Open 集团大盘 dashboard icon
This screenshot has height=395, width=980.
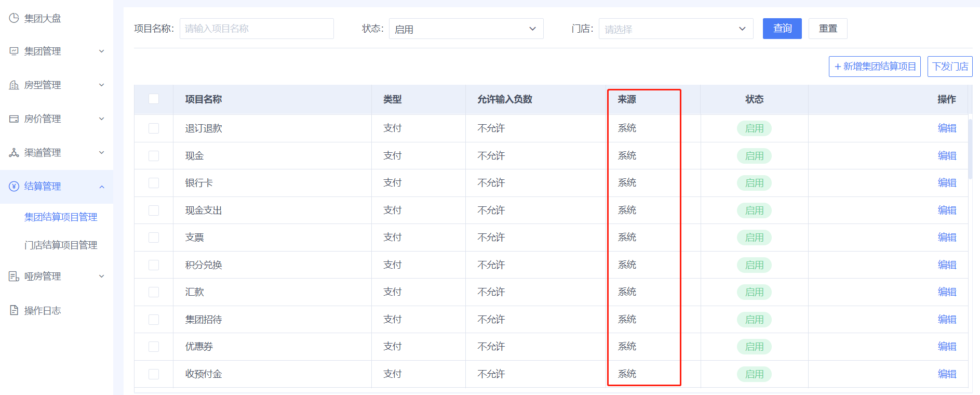point(14,18)
